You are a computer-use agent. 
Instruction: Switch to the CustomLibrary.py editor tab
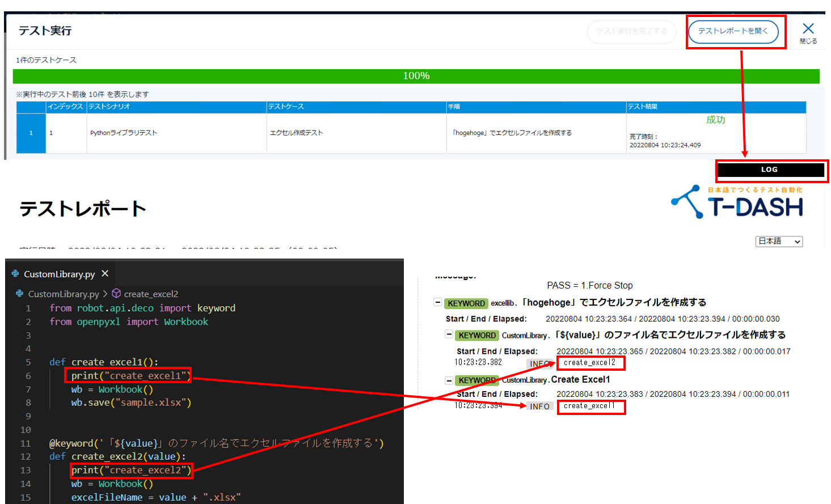(x=59, y=274)
